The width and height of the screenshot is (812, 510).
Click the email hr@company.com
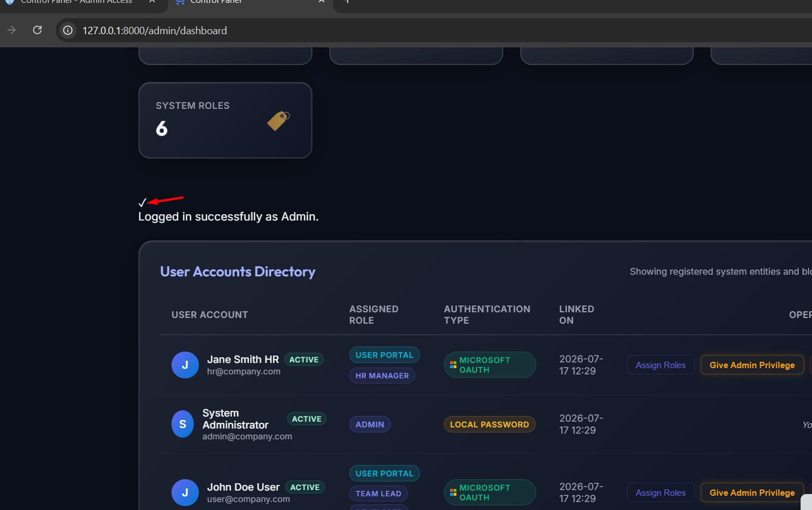[244, 372]
